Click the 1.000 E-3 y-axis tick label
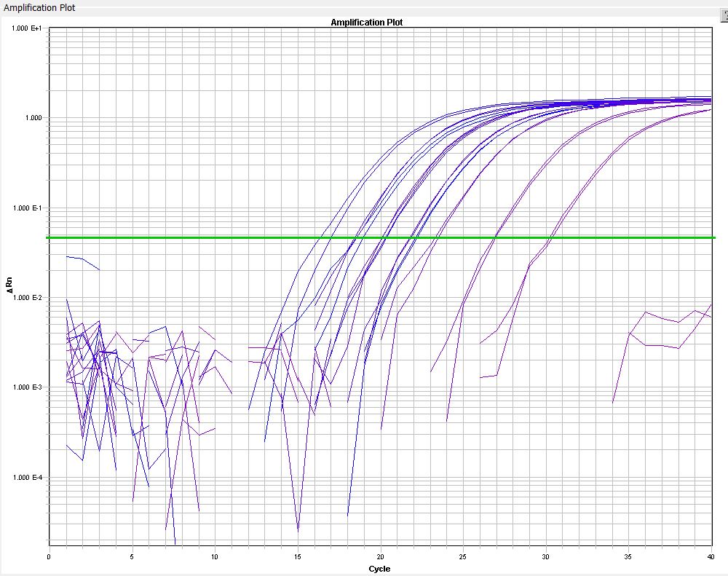The height and width of the screenshot is (576, 728). point(28,388)
